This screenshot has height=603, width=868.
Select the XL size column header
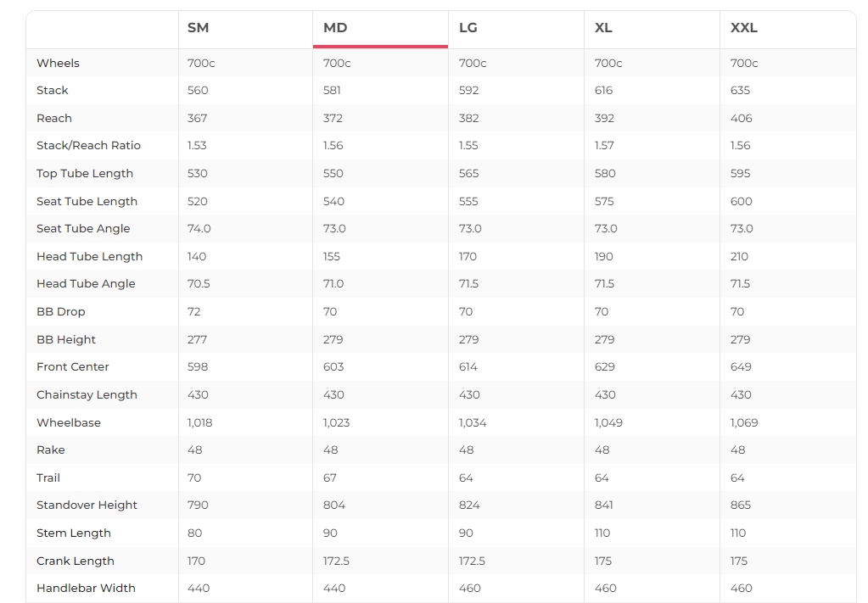click(602, 28)
